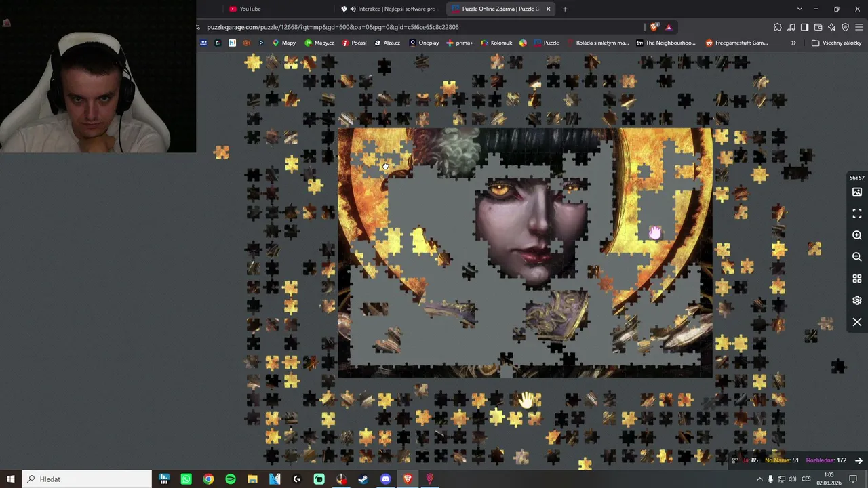Open Brave browser from the taskbar
Image resolution: width=868 pixels, height=488 pixels.
408,479
